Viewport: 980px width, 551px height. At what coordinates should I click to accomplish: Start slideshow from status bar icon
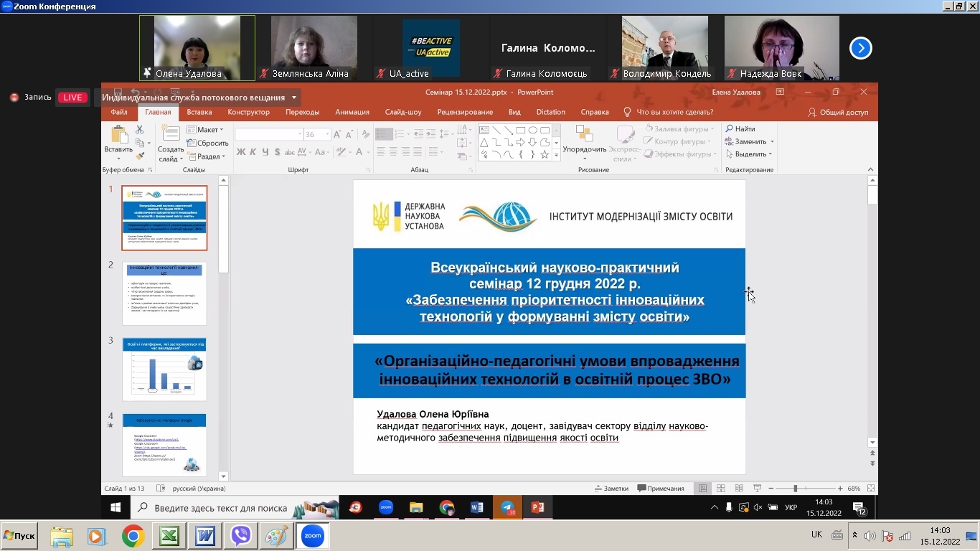(757, 489)
